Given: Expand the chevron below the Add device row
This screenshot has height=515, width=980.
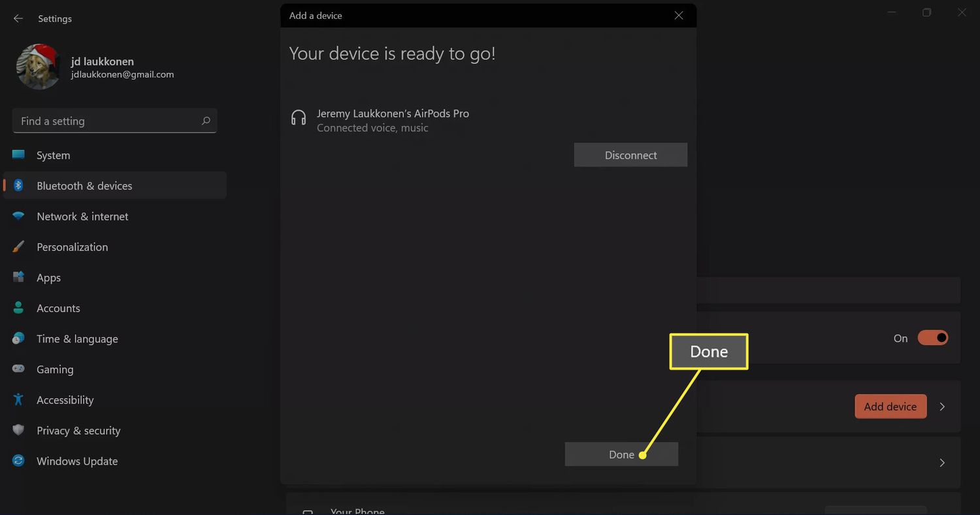Looking at the screenshot, I should pyautogui.click(x=942, y=463).
